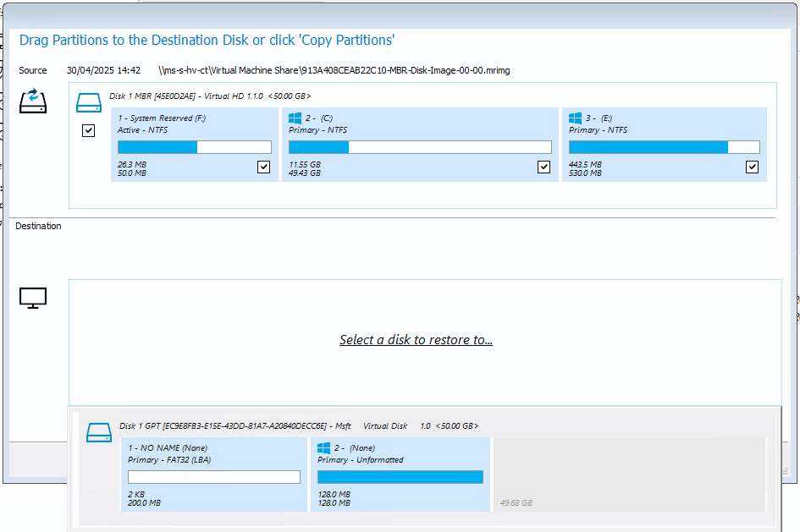
Task: Click the Disk 1 MBR drive icon
Action: [89, 100]
